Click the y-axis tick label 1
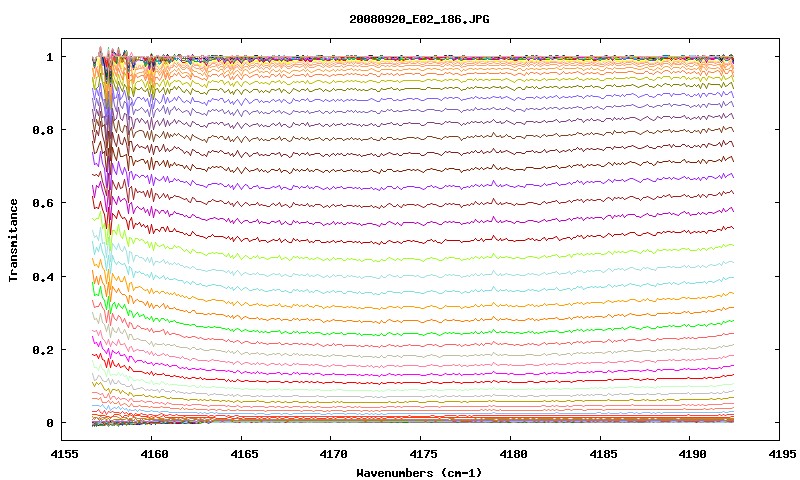Image resolution: width=800 pixels, height=480 pixels. point(49,57)
